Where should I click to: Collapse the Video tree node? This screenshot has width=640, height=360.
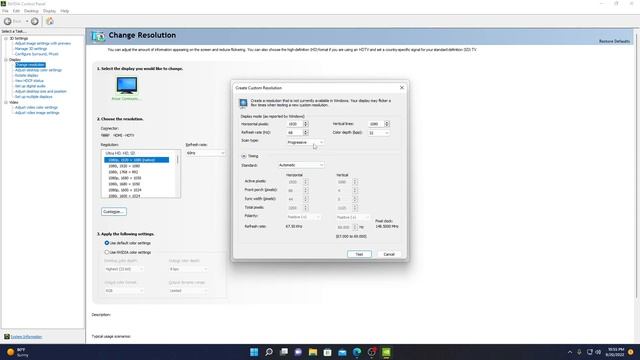click(6, 102)
